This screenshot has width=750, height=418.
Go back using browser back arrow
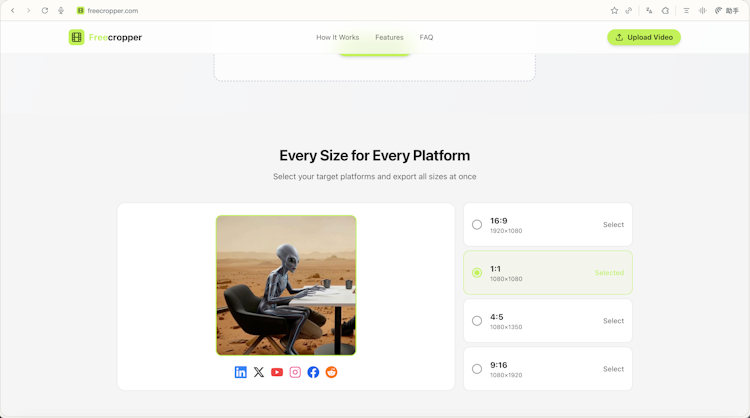[x=13, y=11]
